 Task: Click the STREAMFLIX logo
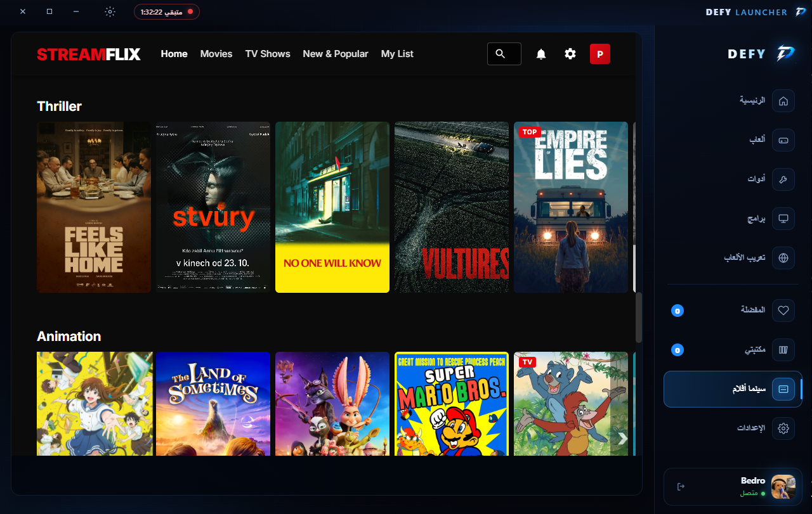click(89, 54)
